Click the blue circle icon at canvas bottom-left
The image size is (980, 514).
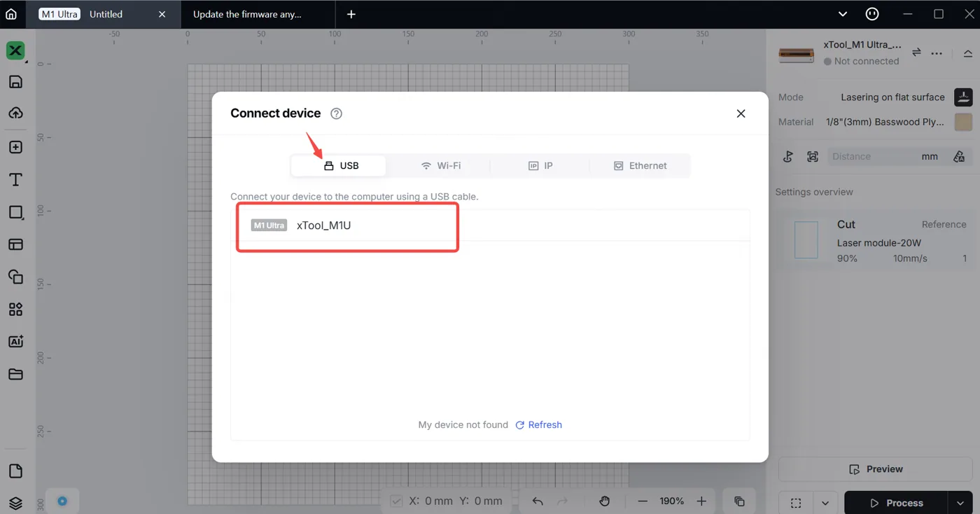pos(62,501)
